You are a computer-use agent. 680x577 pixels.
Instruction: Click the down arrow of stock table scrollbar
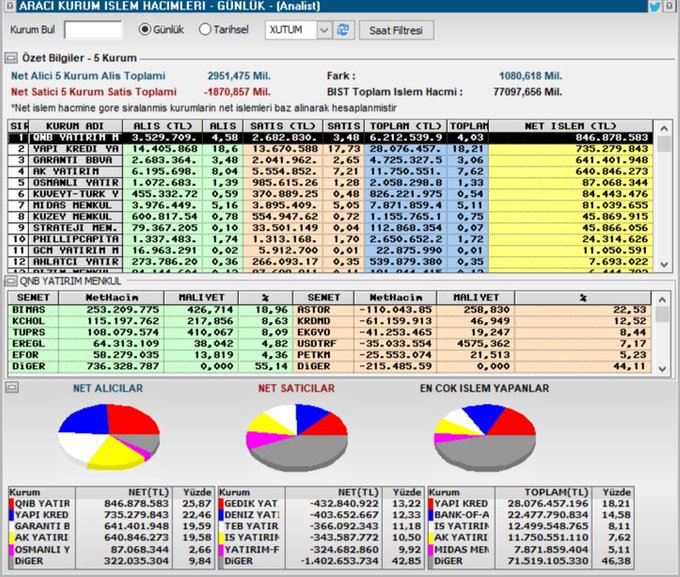point(662,369)
